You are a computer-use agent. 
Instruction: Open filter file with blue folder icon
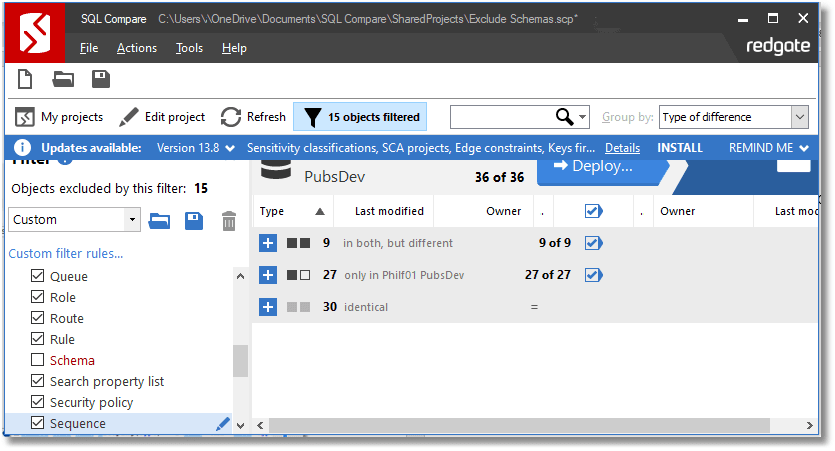click(159, 220)
